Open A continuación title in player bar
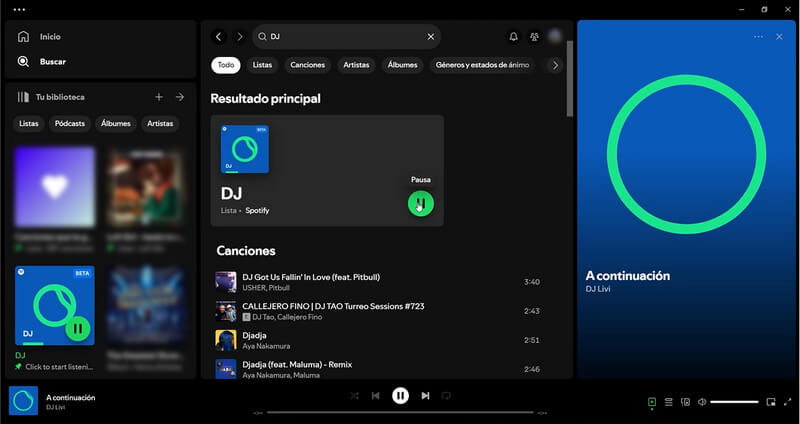 pos(71,397)
